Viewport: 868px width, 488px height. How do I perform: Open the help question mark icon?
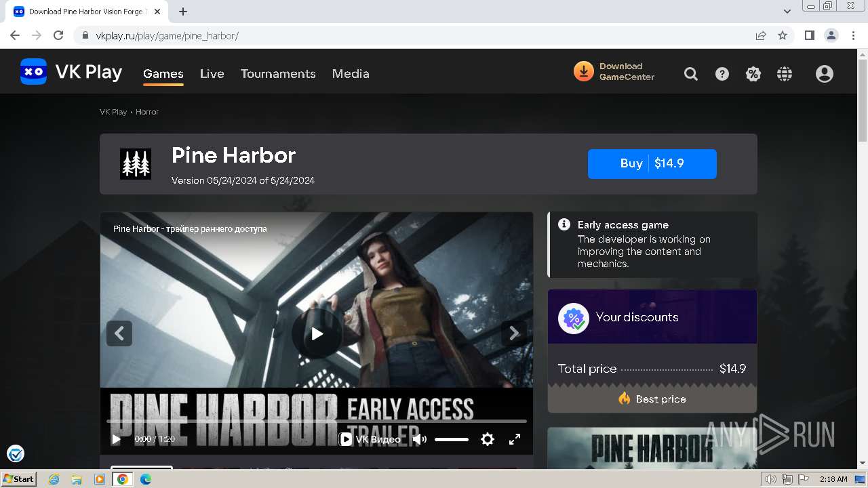pos(722,74)
